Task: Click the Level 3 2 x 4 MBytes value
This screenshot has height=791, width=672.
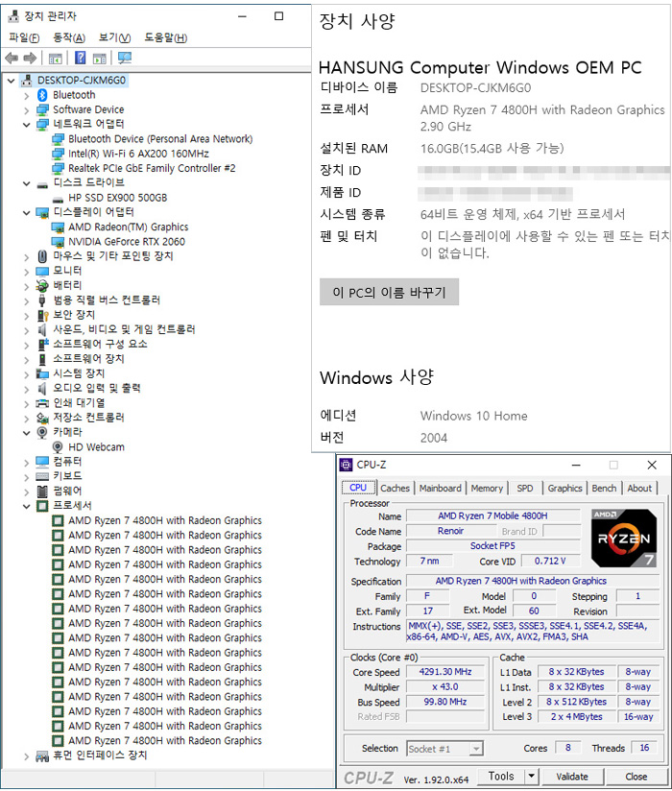Action: (x=577, y=717)
